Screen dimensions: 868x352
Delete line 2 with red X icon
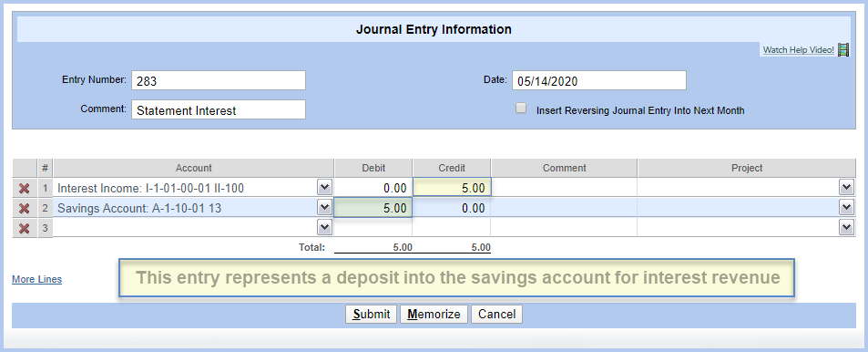[24, 209]
